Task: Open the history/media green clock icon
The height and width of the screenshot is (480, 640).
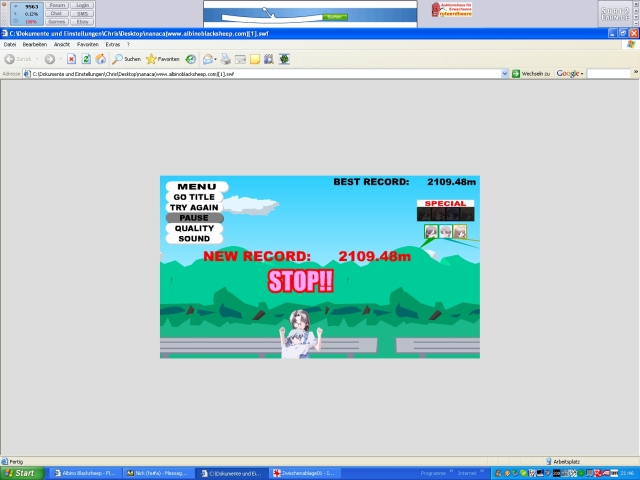Action: [x=191, y=59]
